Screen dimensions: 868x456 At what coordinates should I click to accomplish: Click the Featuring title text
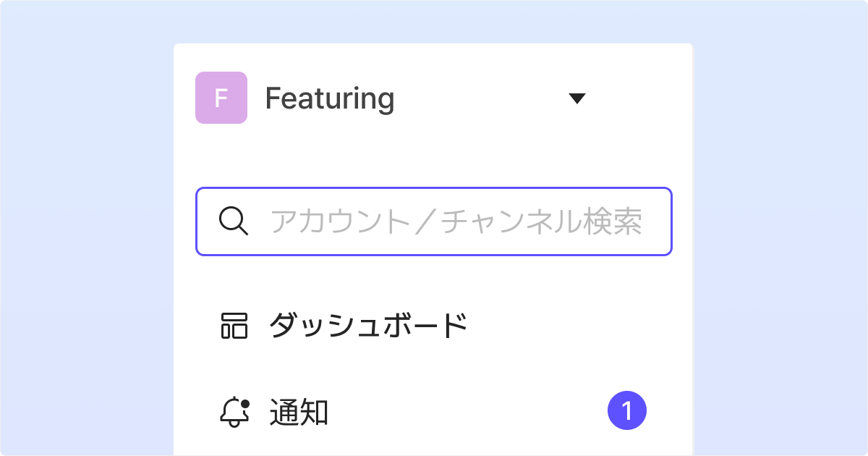click(x=330, y=98)
